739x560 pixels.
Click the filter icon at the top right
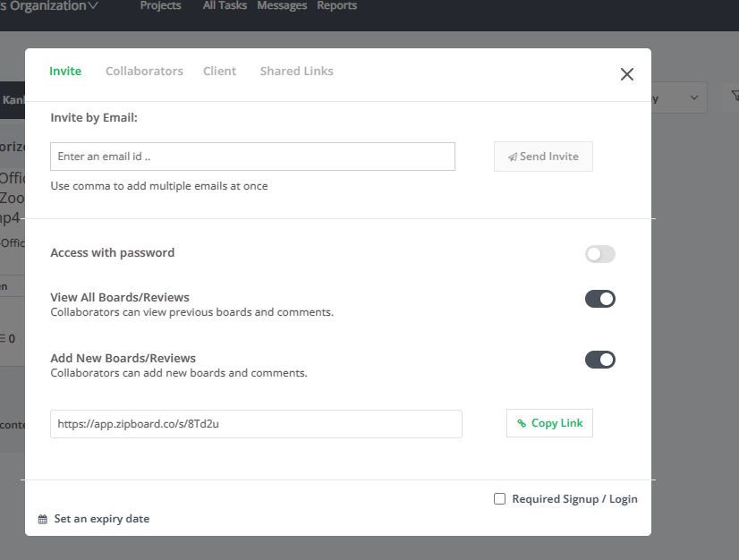(x=735, y=96)
